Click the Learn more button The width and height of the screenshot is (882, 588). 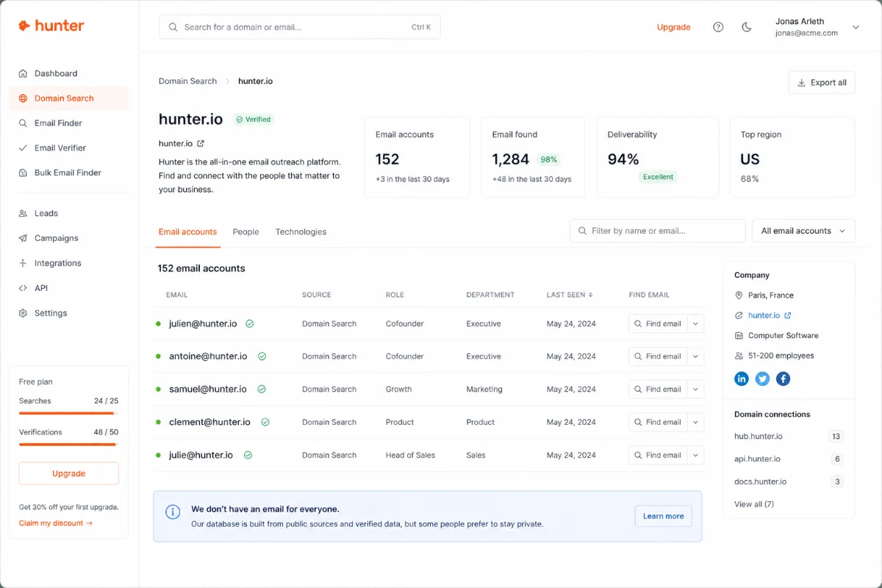tap(663, 516)
